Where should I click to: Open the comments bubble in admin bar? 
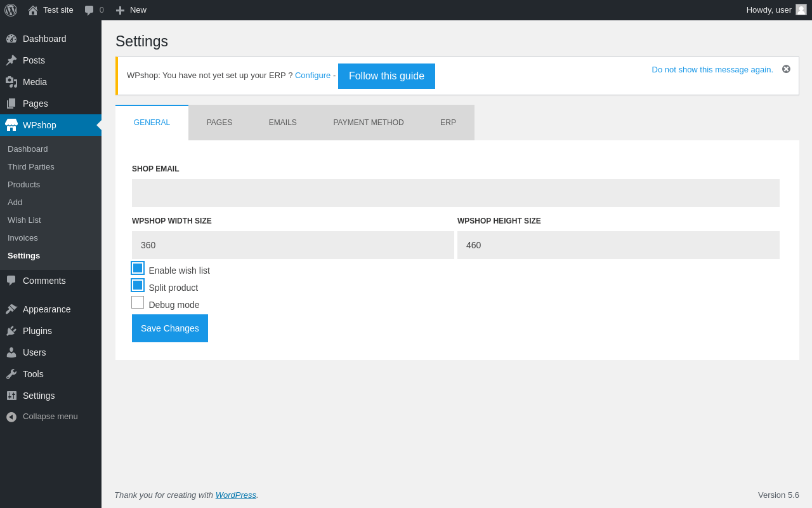click(89, 10)
